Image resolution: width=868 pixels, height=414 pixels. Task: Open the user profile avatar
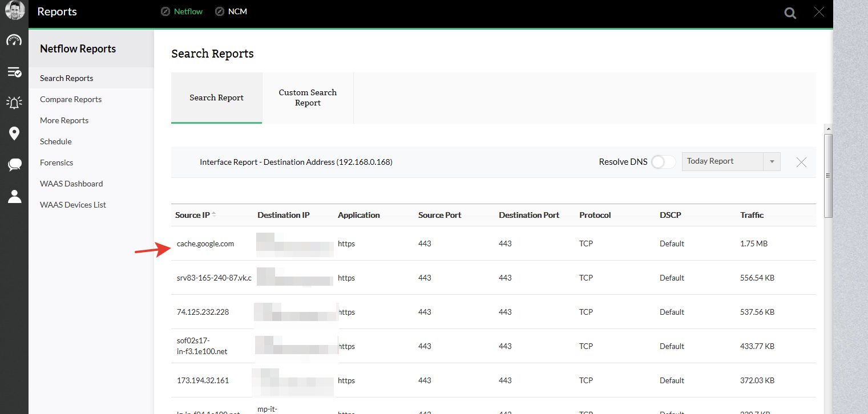click(x=14, y=11)
